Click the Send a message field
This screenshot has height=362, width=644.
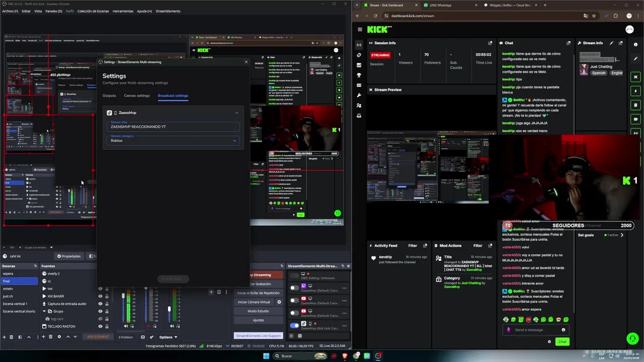tap(535, 330)
